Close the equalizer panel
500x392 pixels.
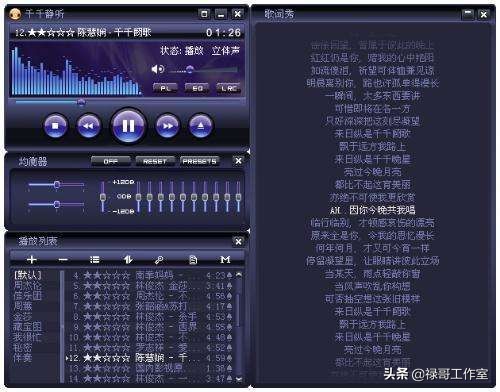(238, 161)
